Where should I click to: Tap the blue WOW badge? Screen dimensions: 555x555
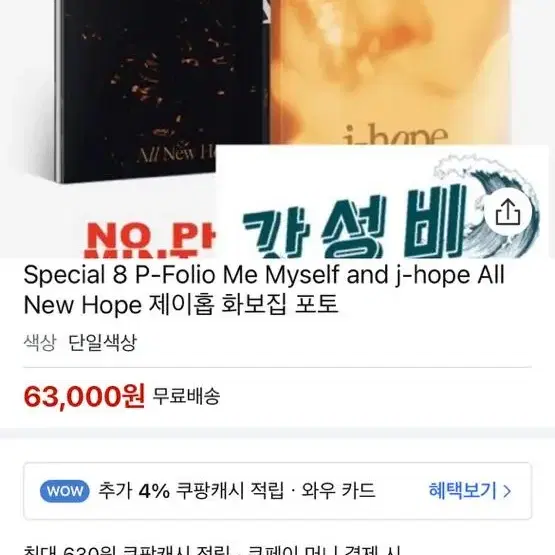click(64, 491)
